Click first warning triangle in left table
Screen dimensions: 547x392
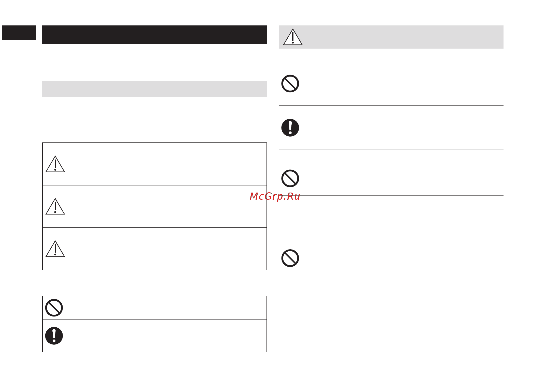coord(55,164)
